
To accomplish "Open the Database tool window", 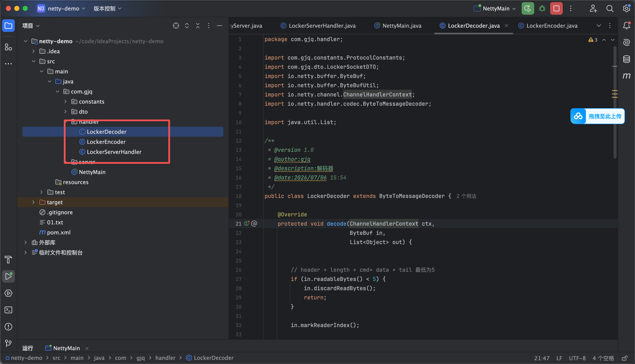I will coord(626,59).
